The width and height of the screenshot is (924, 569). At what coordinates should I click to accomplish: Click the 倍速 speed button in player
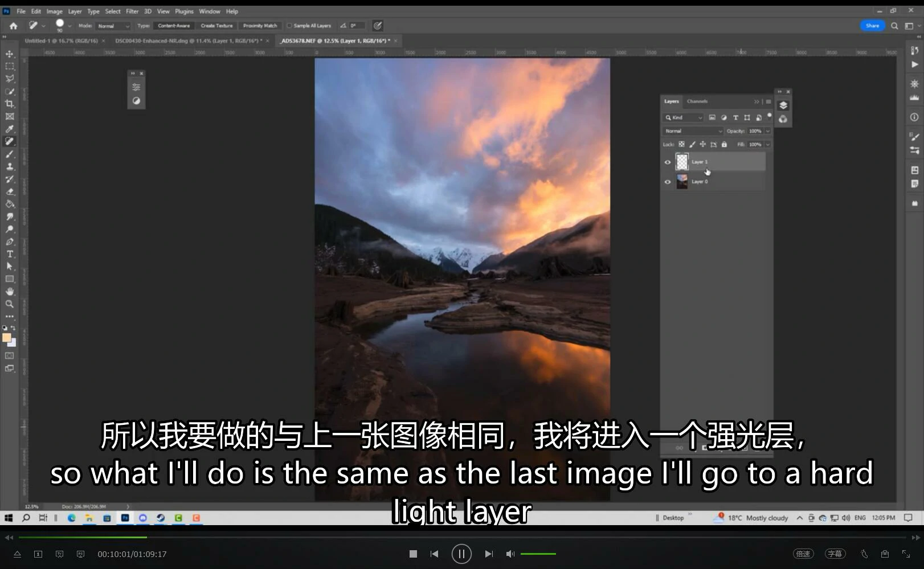pyautogui.click(x=803, y=554)
